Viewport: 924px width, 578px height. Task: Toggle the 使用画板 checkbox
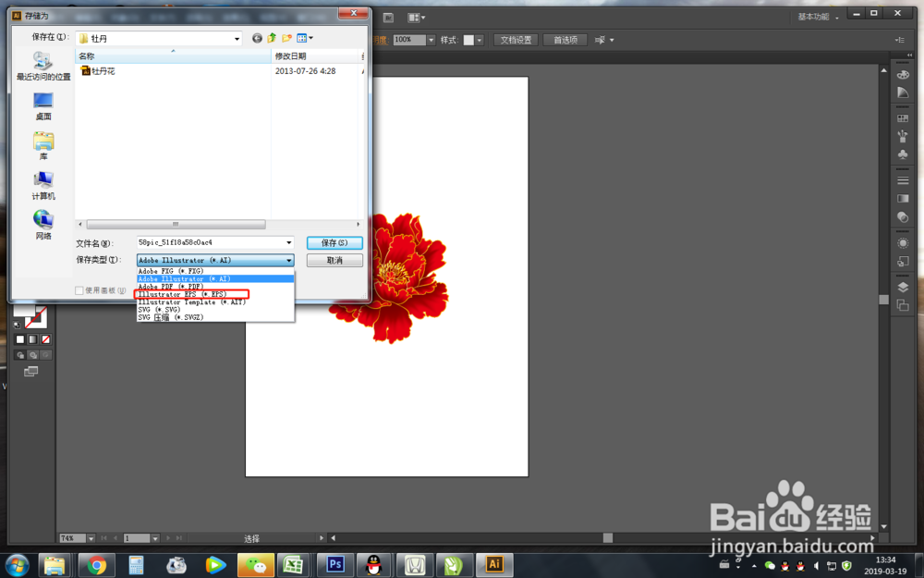click(x=79, y=290)
